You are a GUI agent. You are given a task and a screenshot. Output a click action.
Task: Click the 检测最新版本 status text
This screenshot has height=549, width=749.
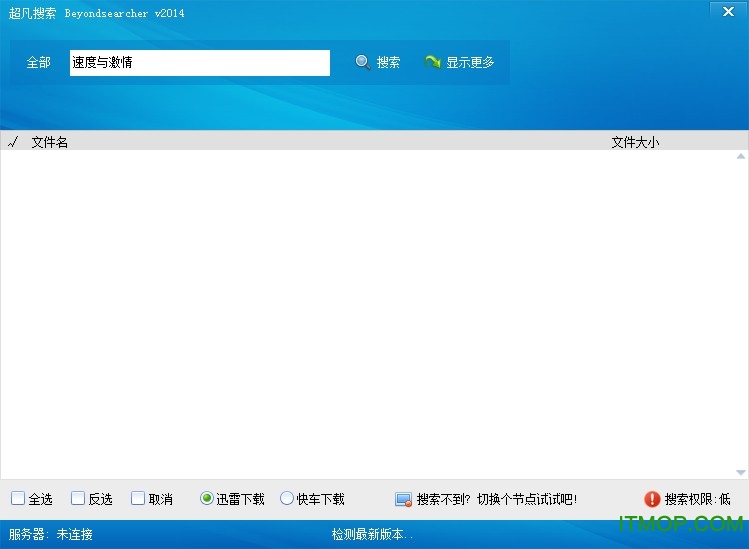(x=372, y=535)
